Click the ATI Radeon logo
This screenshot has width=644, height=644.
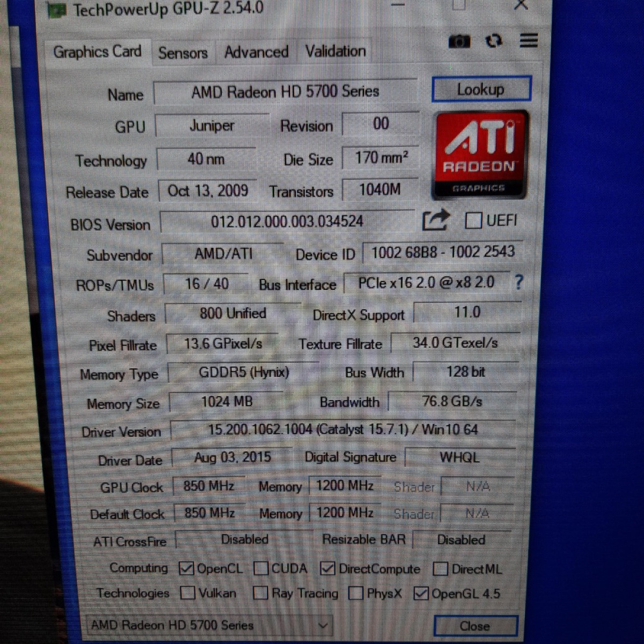480,155
